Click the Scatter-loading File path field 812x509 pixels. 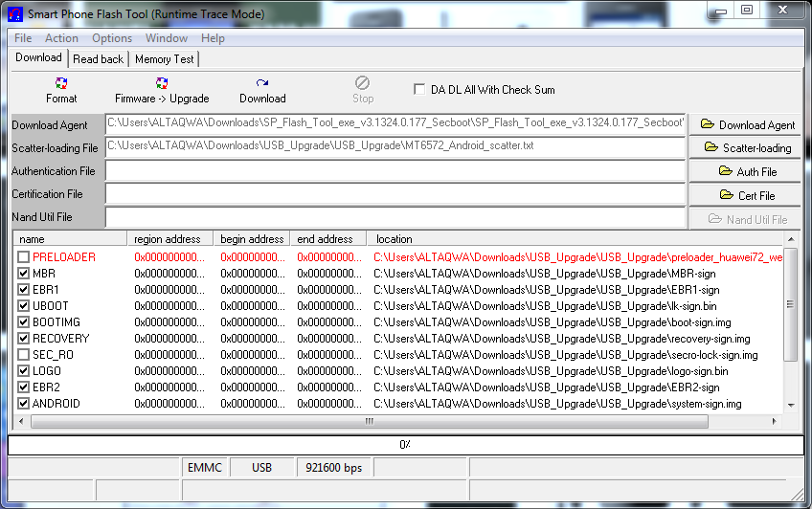(x=395, y=147)
